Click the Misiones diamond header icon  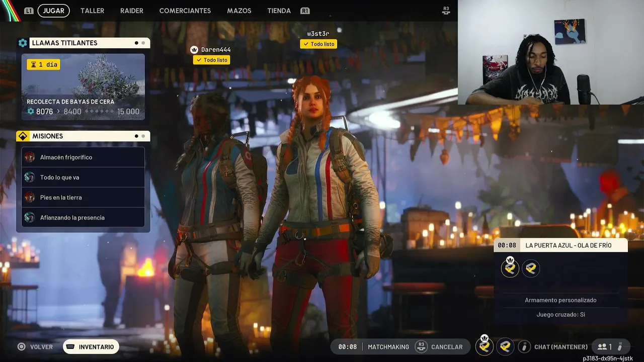click(x=23, y=136)
